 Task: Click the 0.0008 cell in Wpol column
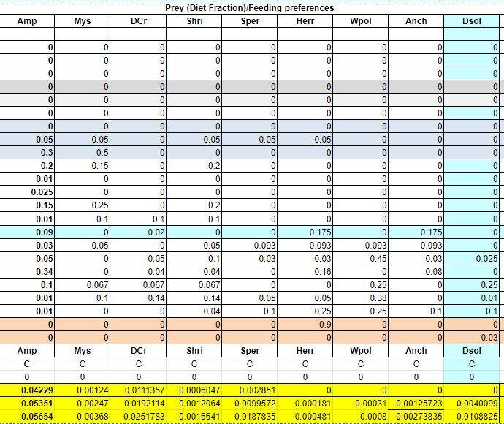point(361,417)
